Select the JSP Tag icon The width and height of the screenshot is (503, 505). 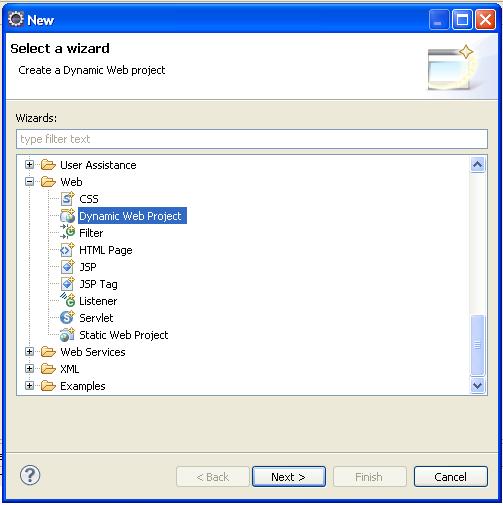67,284
